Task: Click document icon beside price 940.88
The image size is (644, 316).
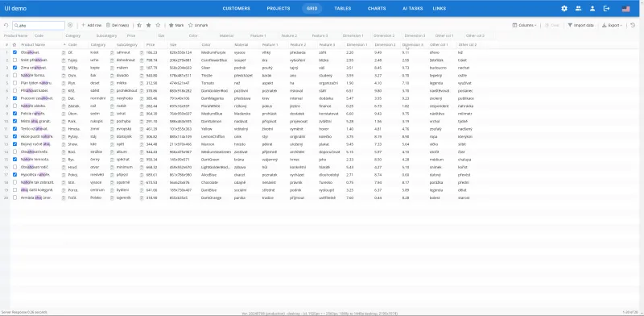Action: pyautogui.click(x=142, y=76)
